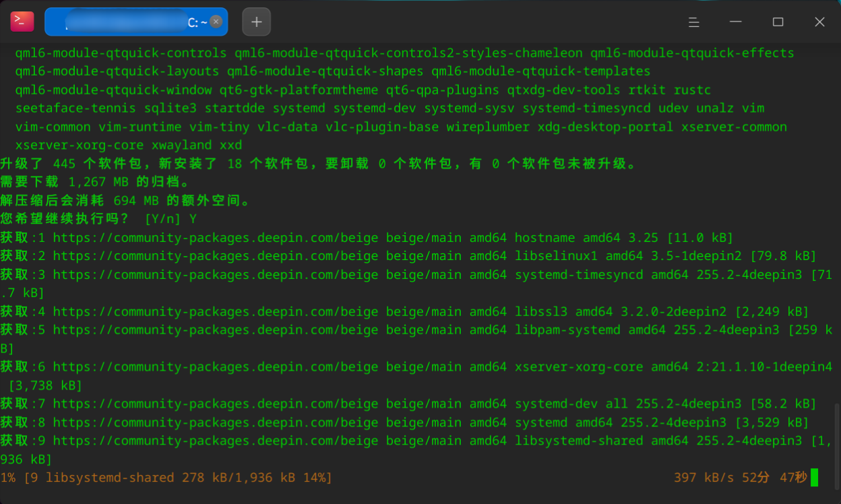Click the "获取:9" line prefix
Viewport: 841px width, 504px height.
23,441
